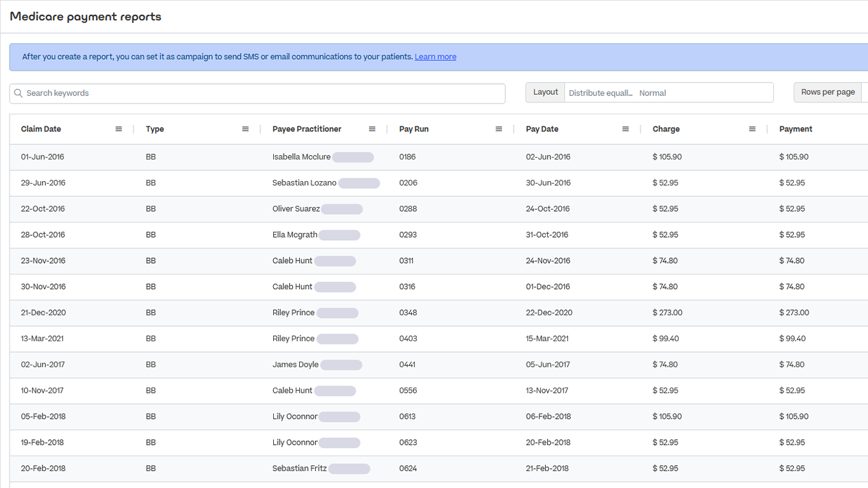Viewport: 868px width, 488px height.
Task: Open the Pay Run column menu icon
Action: click(499, 129)
